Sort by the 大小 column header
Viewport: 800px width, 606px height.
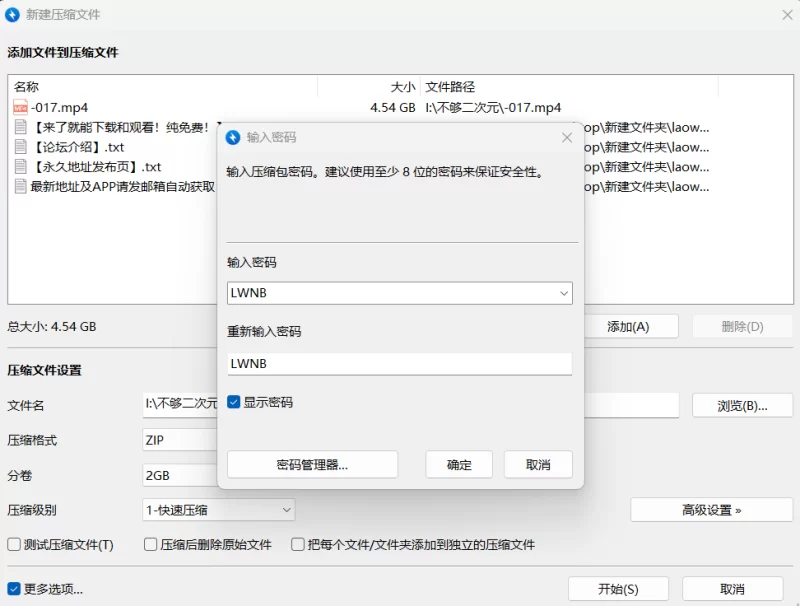tap(369, 87)
